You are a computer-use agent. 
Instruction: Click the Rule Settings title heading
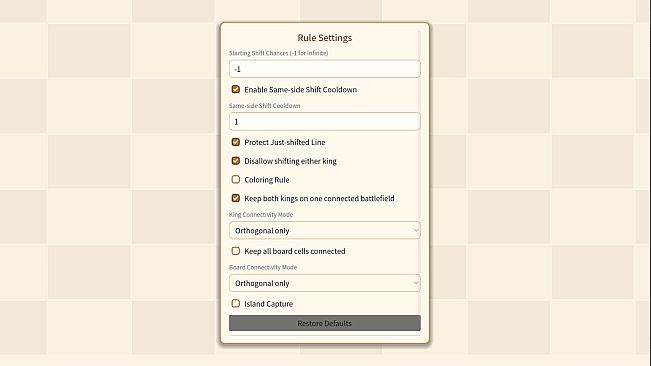325,38
